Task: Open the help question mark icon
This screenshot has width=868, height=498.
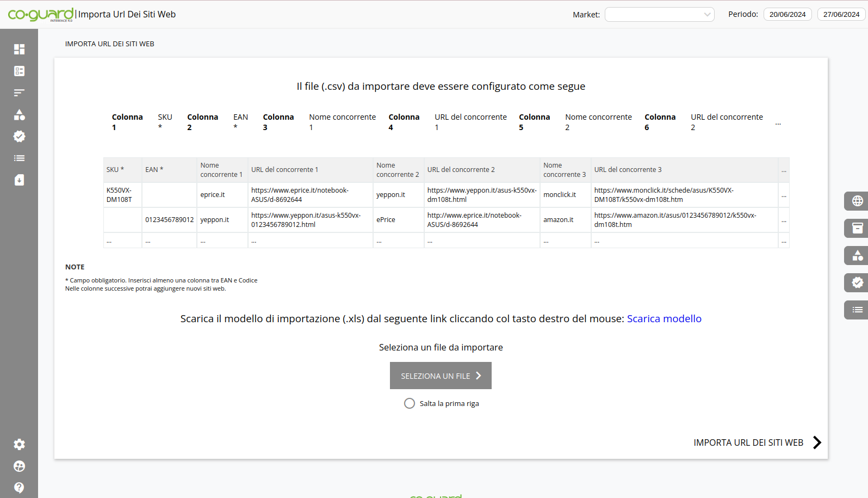Action: [x=19, y=488]
